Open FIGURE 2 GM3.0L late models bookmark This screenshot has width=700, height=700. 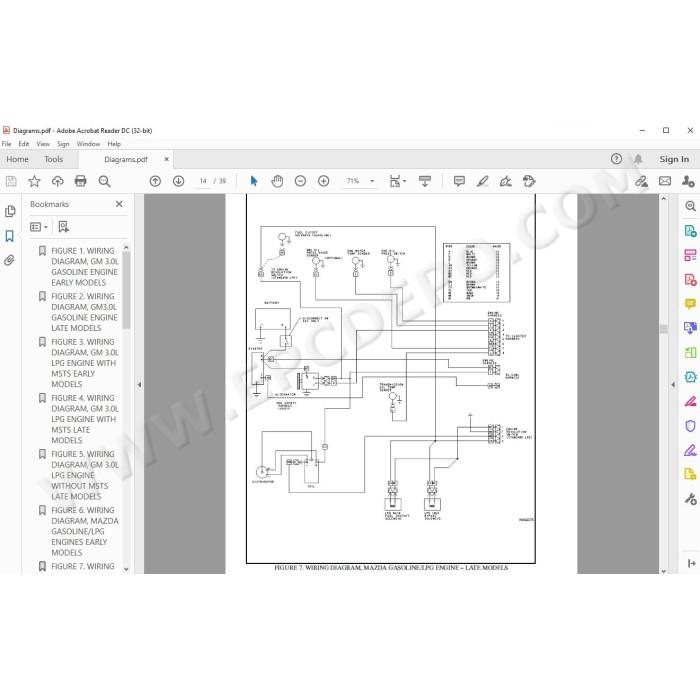click(x=84, y=312)
